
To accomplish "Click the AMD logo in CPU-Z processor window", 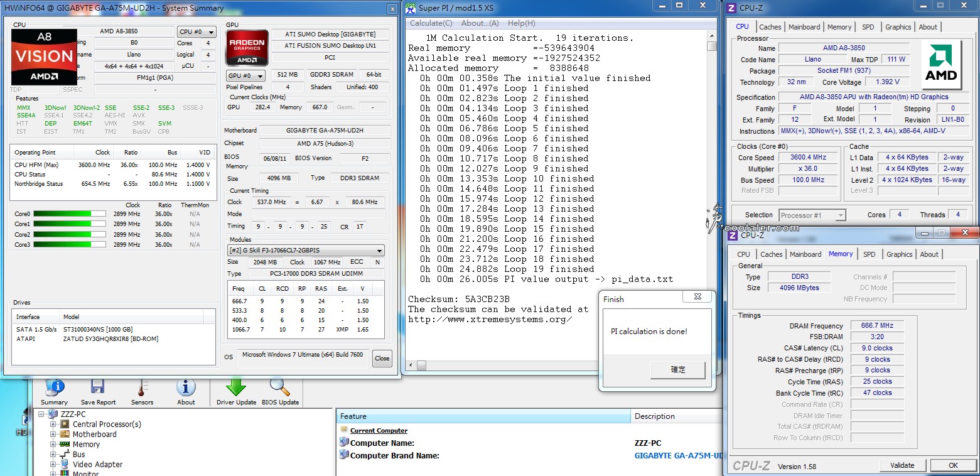I will (x=942, y=65).
